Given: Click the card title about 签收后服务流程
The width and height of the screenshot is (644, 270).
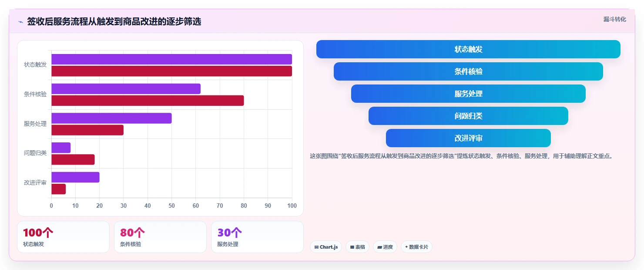Looking at the screenshot, I should [x=114, y=21].
